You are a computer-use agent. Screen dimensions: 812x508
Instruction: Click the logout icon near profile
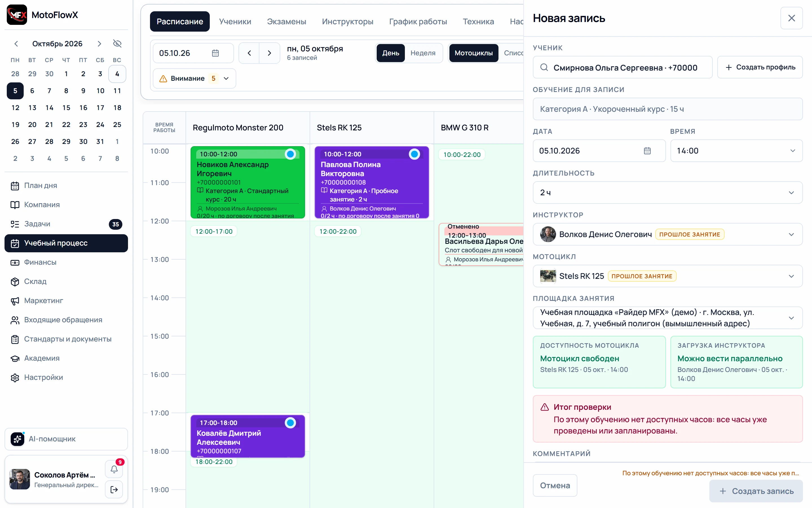pos(114,490)
